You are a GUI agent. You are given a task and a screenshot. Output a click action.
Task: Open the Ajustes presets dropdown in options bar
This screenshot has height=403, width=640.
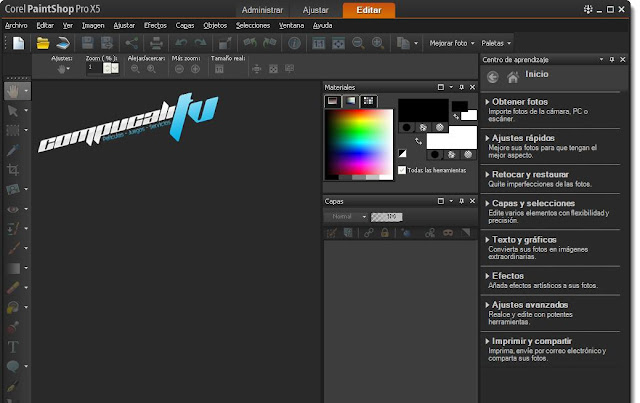click(x=63, y=69)
